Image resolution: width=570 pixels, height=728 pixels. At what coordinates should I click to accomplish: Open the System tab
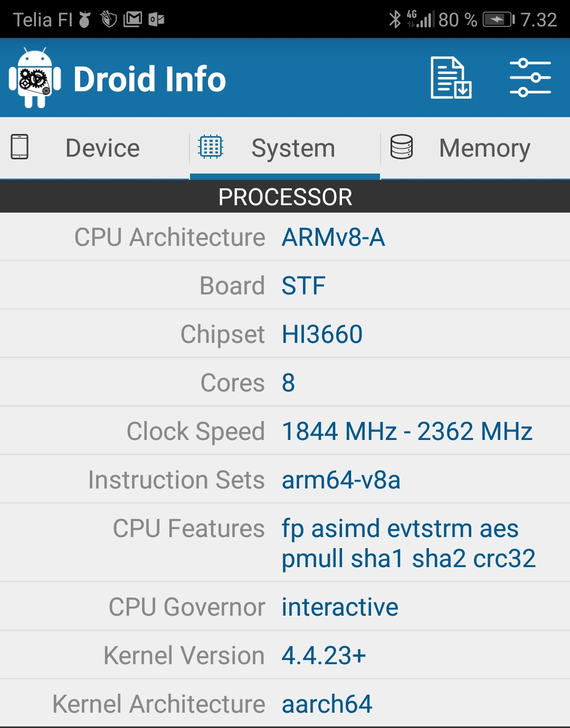(x=293, y=148)
